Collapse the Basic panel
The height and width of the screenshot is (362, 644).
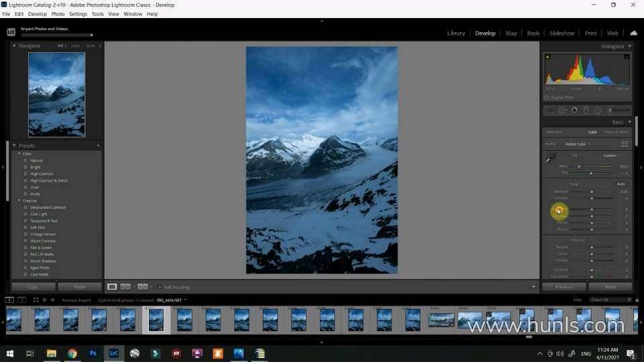point(629,122)
